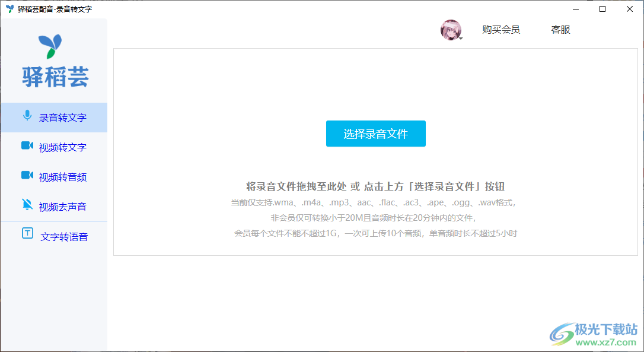The height and width of the screenshot is (352, 644).
Task: Click the T text icon for 文字转语音
Action: pos(27,233)
